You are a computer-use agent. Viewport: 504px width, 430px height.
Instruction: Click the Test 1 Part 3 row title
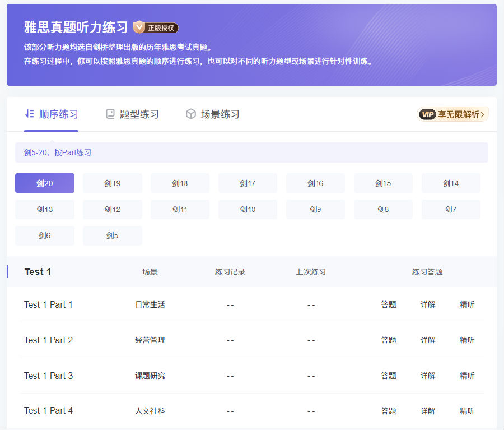[x=49, y=376]
